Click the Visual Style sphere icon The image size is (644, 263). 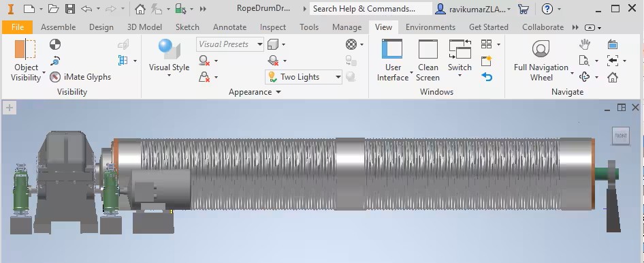[x=169, y=49]
